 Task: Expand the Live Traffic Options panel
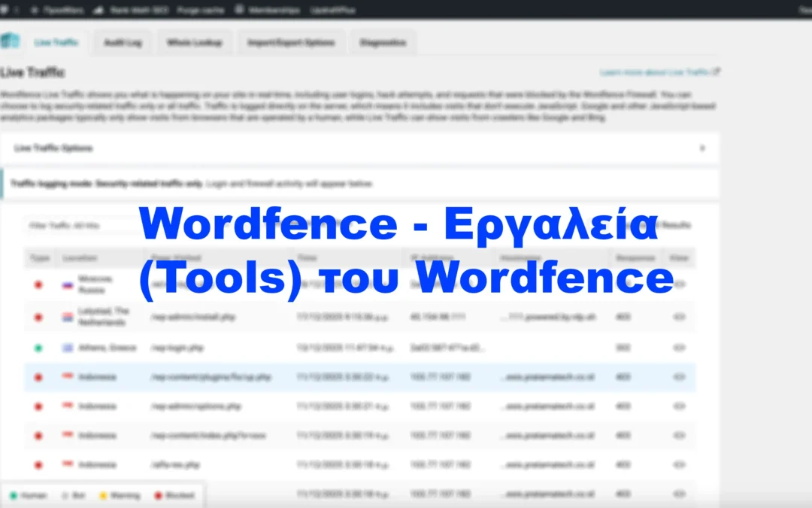click(x=359, y=148)
